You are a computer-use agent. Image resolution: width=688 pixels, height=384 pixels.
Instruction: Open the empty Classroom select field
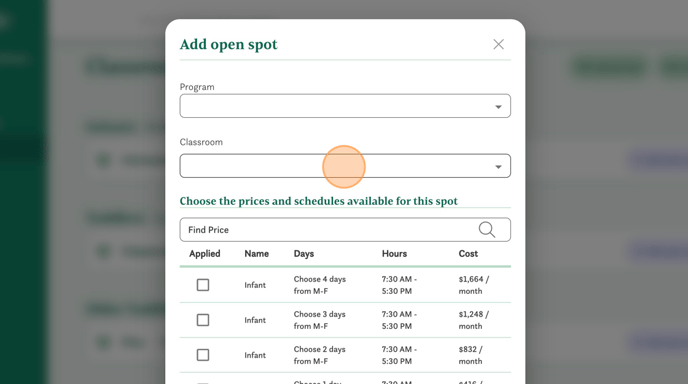(345, 166)
